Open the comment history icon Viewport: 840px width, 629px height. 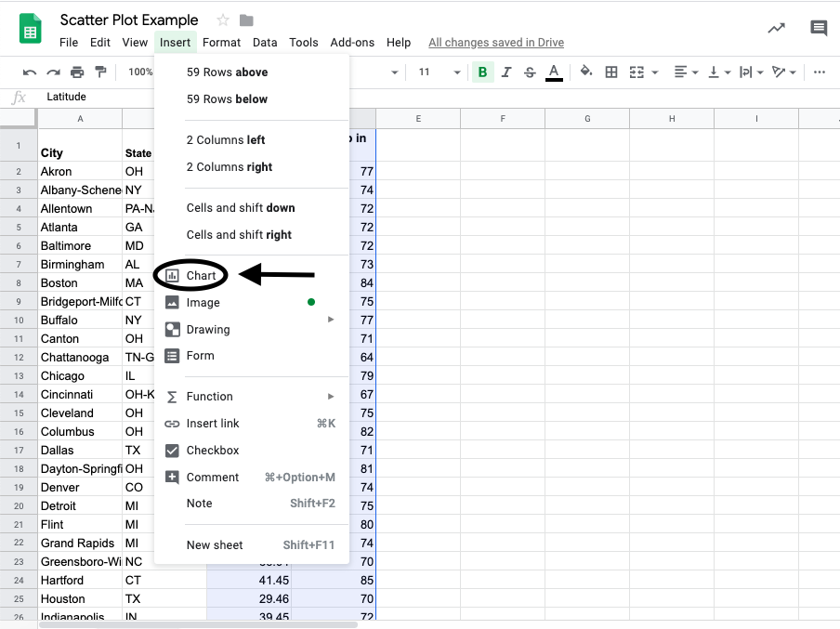coord(817,28)
